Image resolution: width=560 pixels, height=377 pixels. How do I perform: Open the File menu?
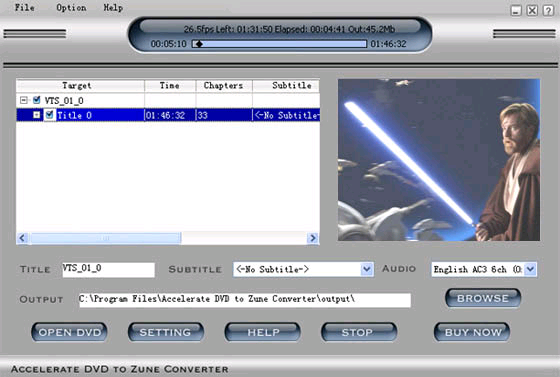point(24,7)
